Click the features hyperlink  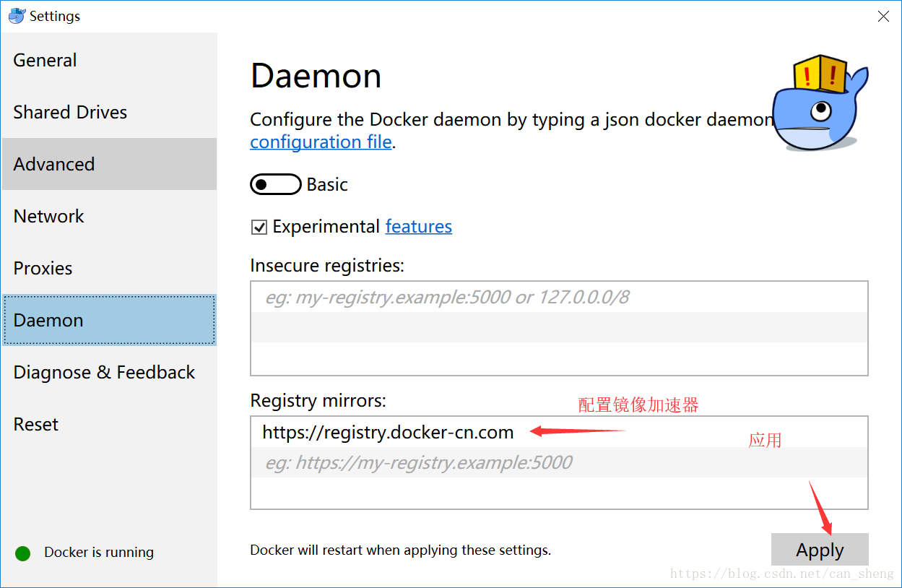(x=418, y=226)
